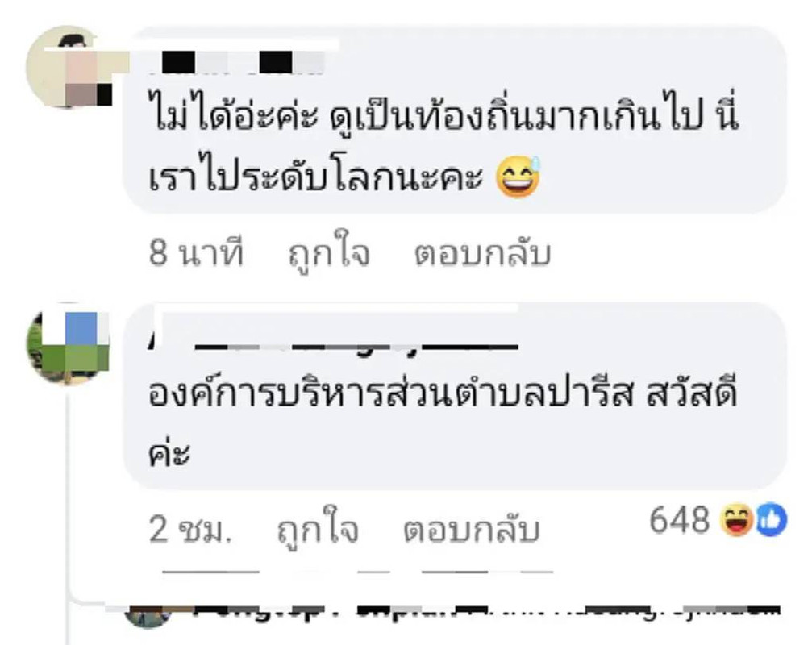Open the second commenter's green profile picture
The height and width of the screenshot is (645, 812).
(x=69, y=343)
